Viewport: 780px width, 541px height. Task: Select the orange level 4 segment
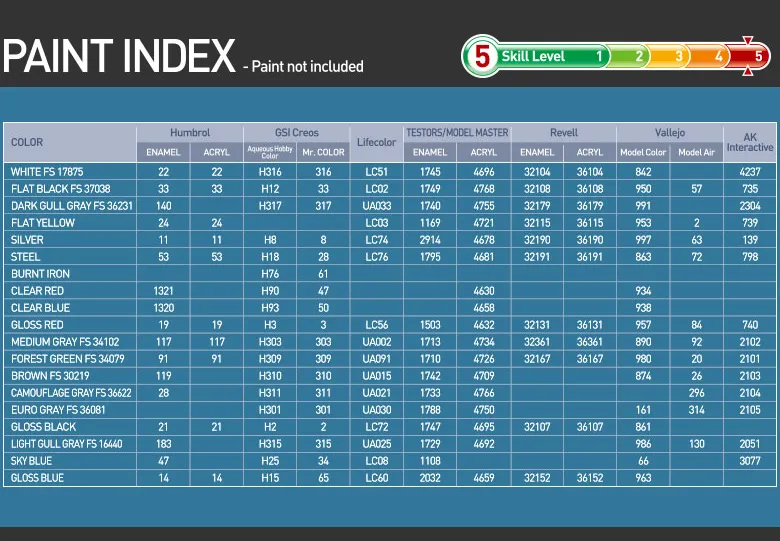[708, 56]
